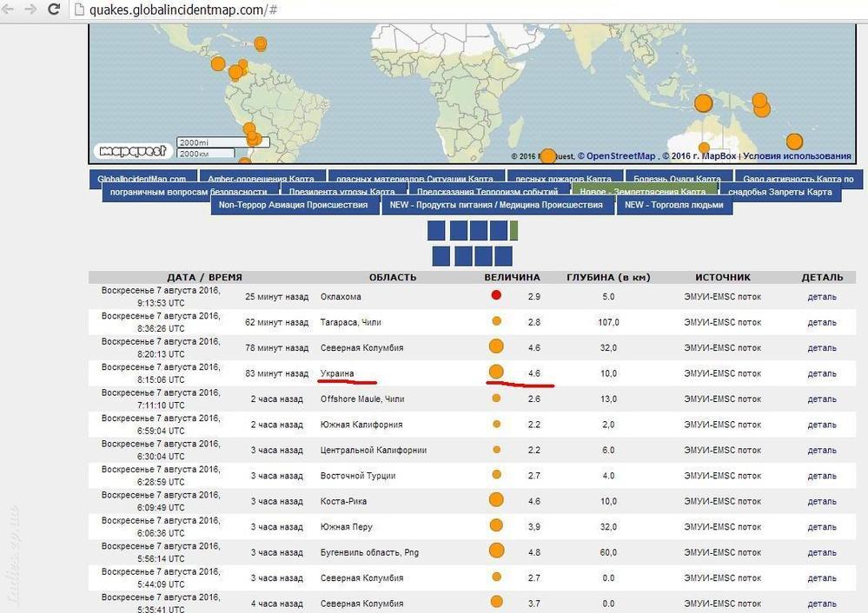
Task: Click the Украина region text
Action: click(337, 373)
